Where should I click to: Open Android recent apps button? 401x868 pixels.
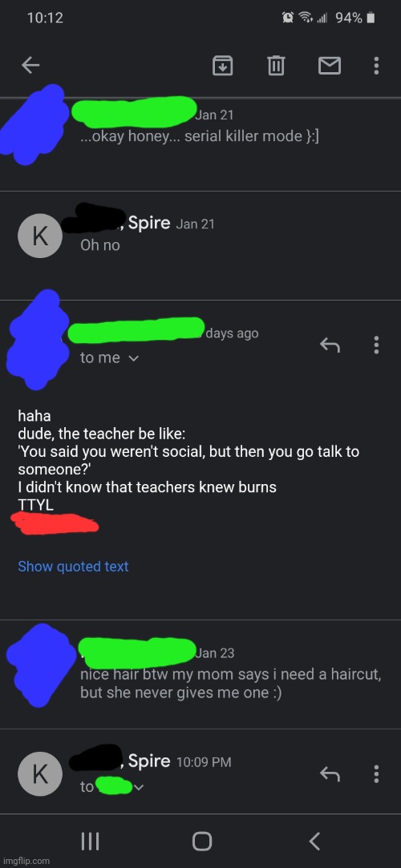coord(91,842)
